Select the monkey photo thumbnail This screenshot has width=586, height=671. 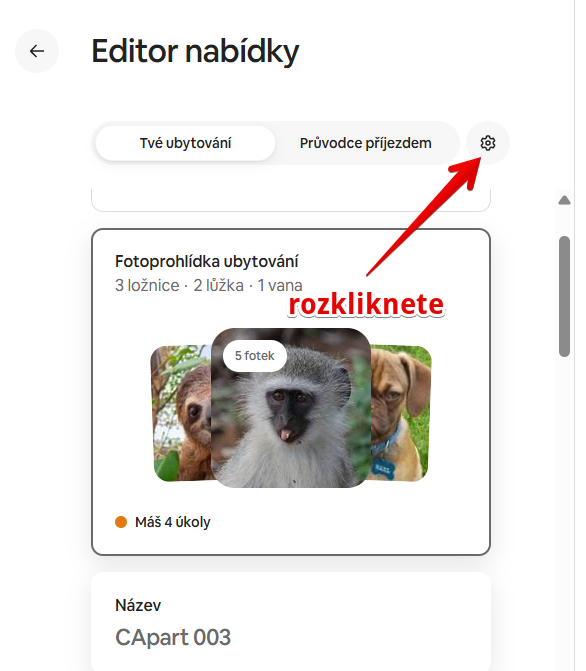pyautogui.click(x=291, y=408)
